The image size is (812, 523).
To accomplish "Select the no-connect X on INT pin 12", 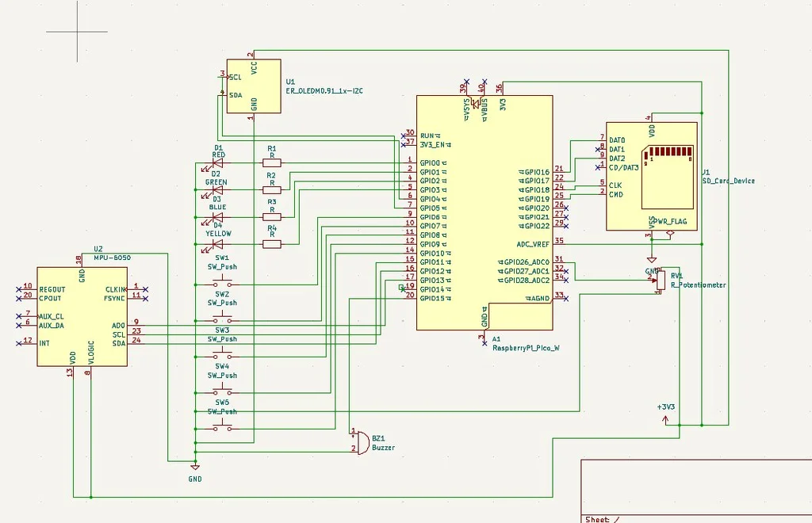I will [19, 343].
